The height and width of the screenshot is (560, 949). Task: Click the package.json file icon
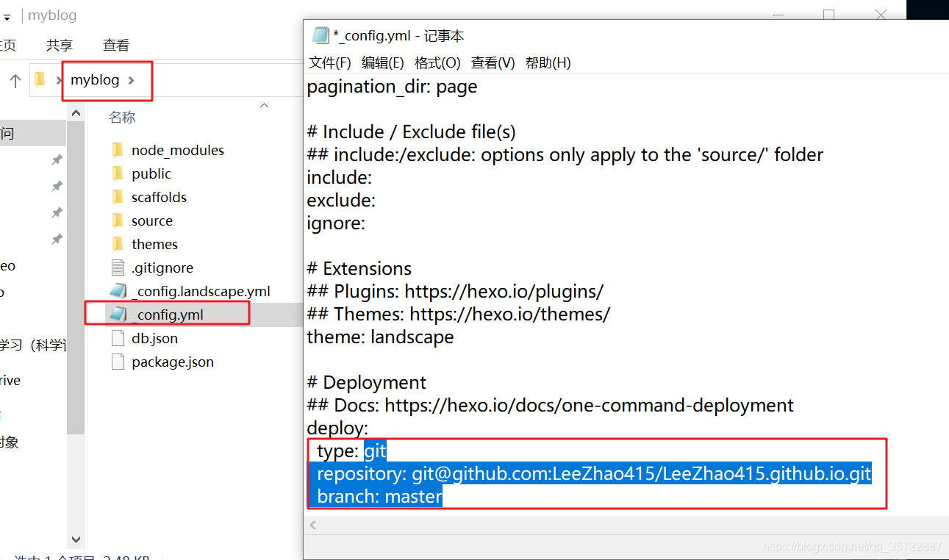pos(118,362)
